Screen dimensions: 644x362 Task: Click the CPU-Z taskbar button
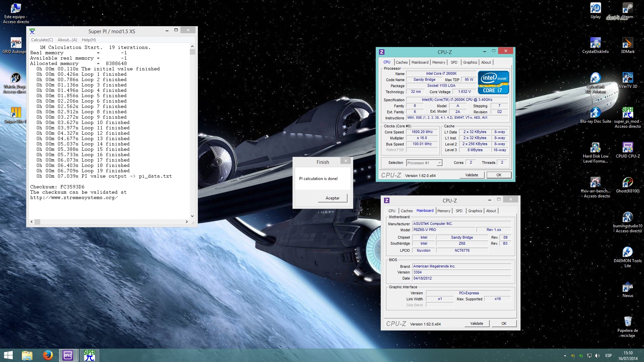click(x=68, y=355)
